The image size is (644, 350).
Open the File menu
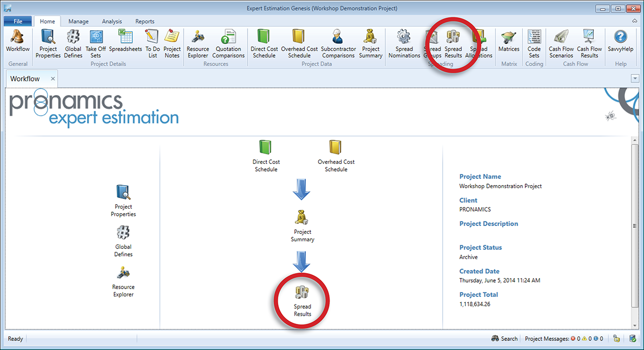point(18,22)
